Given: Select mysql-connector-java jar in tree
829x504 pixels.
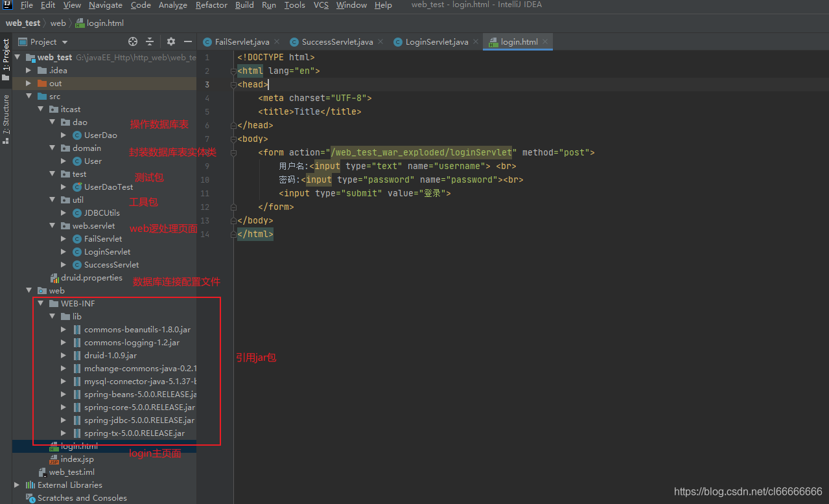Looking at the screenshot, I should click(140, 382).
